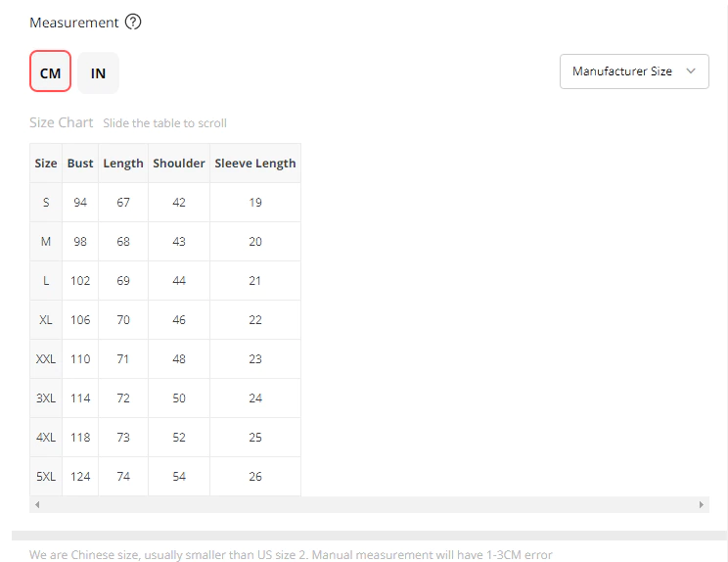Click the XL size row label
The width and height of the screenshot is (728, 562).
[x=46, y=320]
